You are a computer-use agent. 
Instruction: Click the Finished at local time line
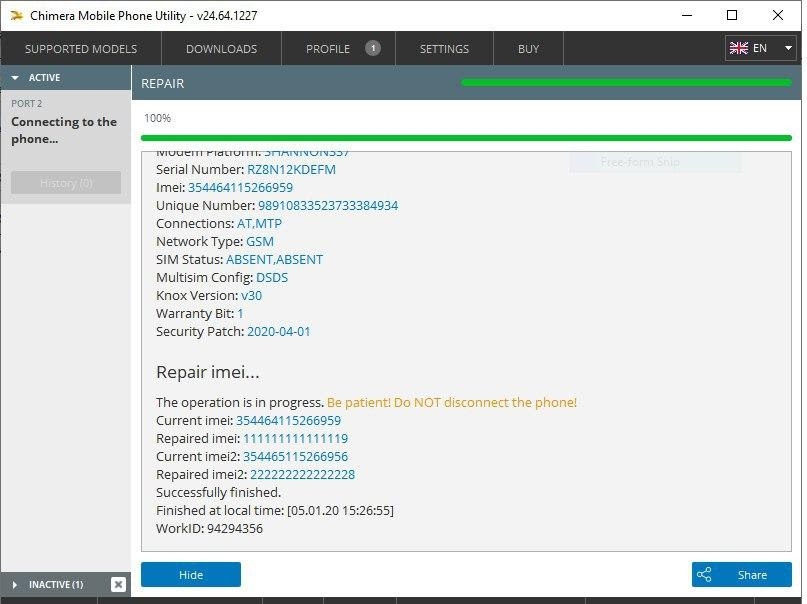tap(275, 511)
